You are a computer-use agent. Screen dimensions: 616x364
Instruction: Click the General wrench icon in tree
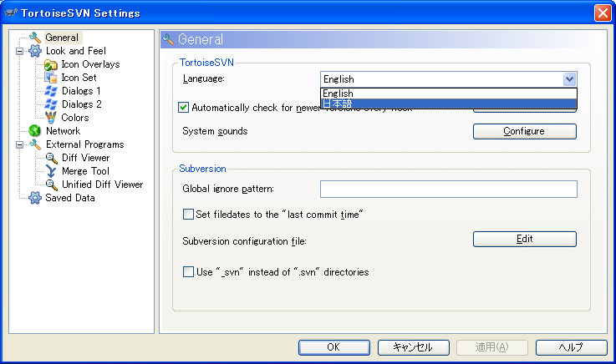pyautogui.click(x=35, y=38)
